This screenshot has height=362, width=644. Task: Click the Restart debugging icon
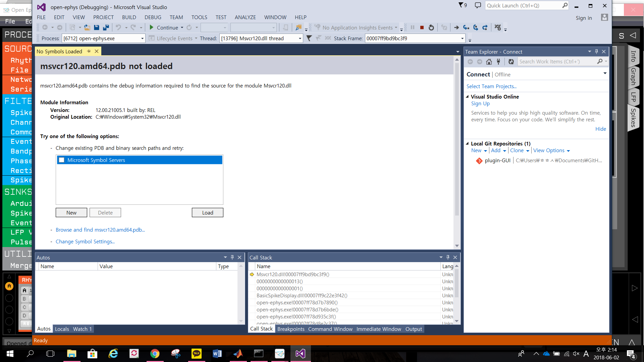[431, 27]
